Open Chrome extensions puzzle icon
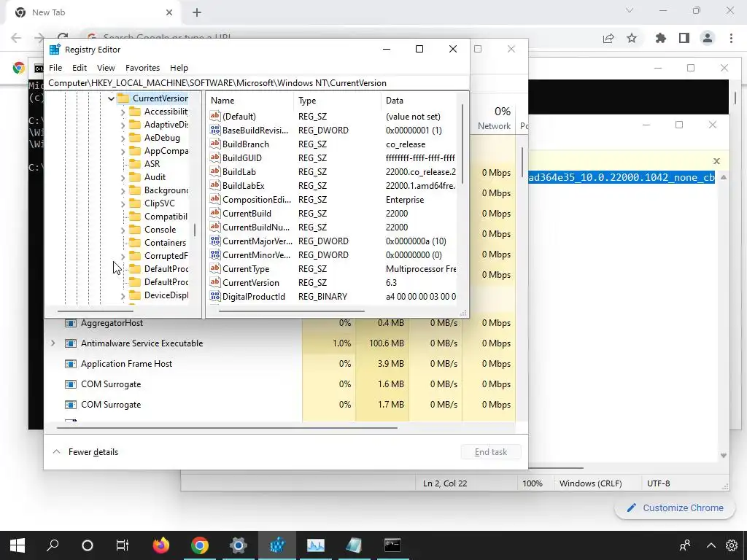Viewport: 747px width, 560px height. (660, 38)
